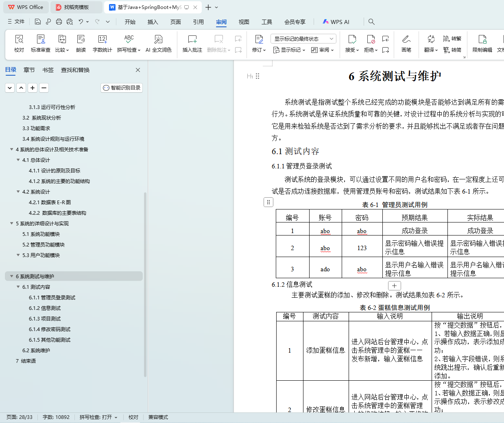Click the 拒绝 reject change icon

tap(371, 39)
